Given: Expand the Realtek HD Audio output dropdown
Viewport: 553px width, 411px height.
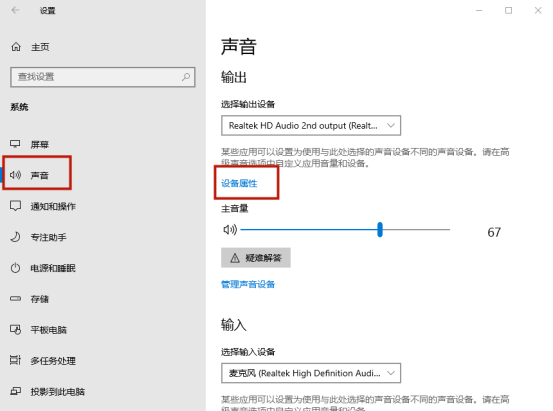Looking at the screenshot, I should point(311,125).
